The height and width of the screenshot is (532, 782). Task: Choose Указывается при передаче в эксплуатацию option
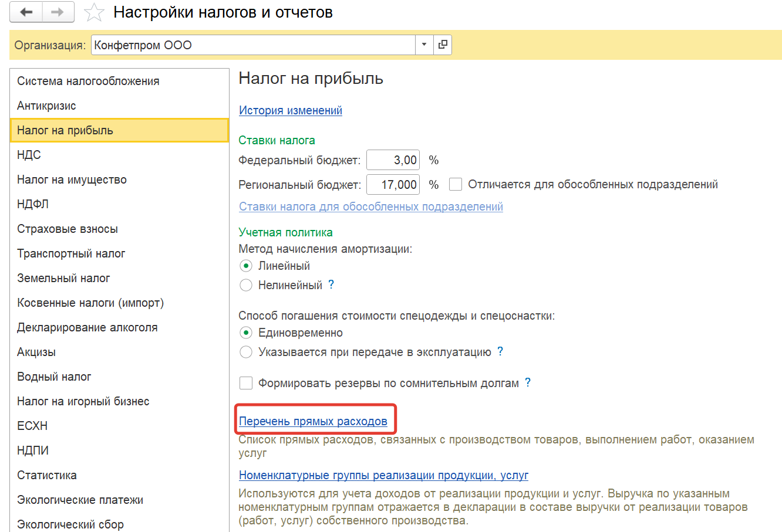(x=246, y=352)
